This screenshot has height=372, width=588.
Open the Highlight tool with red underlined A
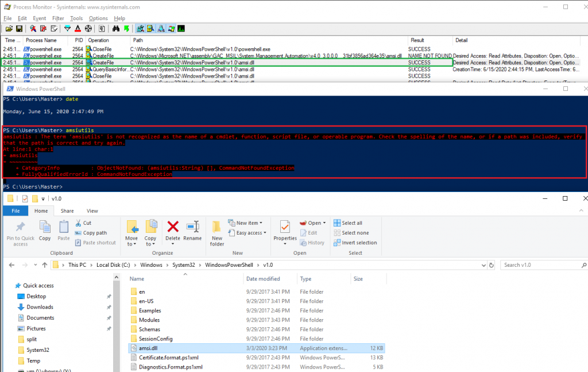(x=78, y=28)
